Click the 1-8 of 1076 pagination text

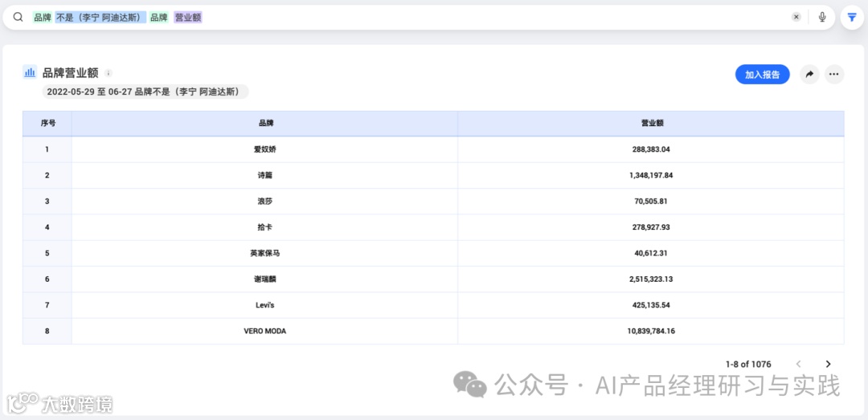(748, 364)
